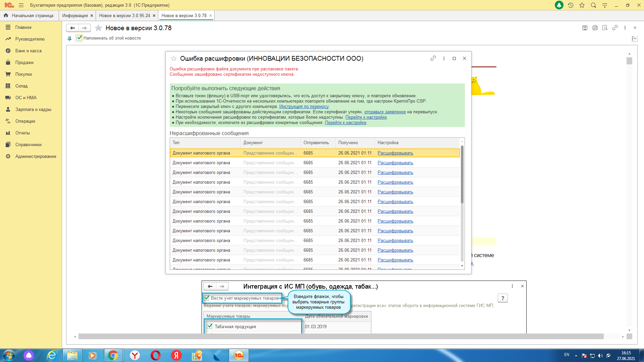The image size is (644, 362).
Task: Click the search magnifier icon
Action: pyautogui.click(x=593, y=5)
